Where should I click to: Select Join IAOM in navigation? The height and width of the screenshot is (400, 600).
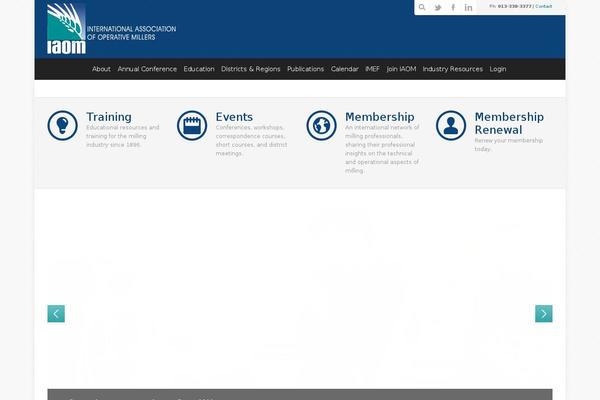click(401, 69)
